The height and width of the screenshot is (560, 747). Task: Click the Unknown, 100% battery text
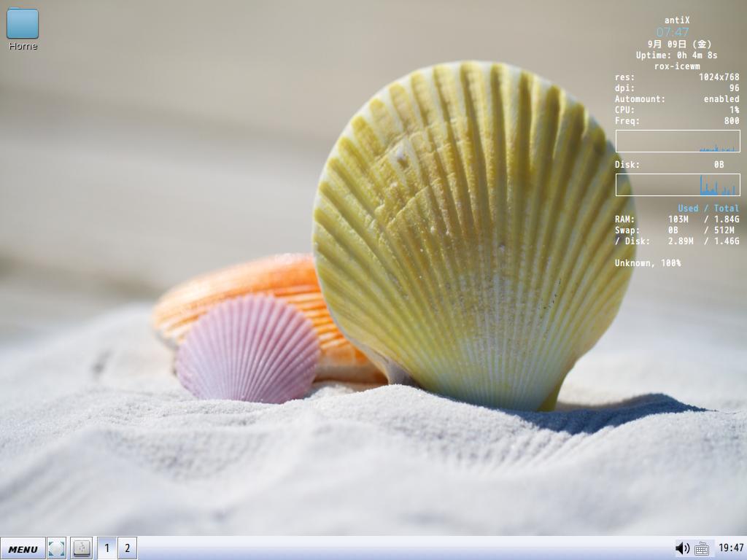648,262
